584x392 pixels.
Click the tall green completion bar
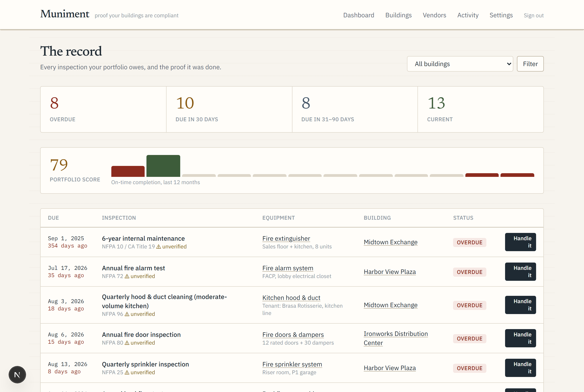pyautogui.click(x=163, y=166)
